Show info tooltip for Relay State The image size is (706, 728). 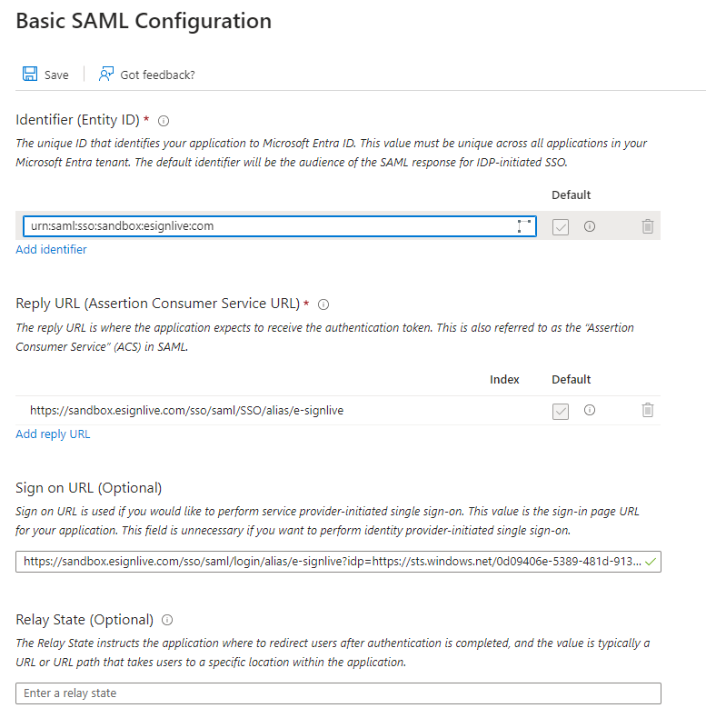click(x=167, y=620)
